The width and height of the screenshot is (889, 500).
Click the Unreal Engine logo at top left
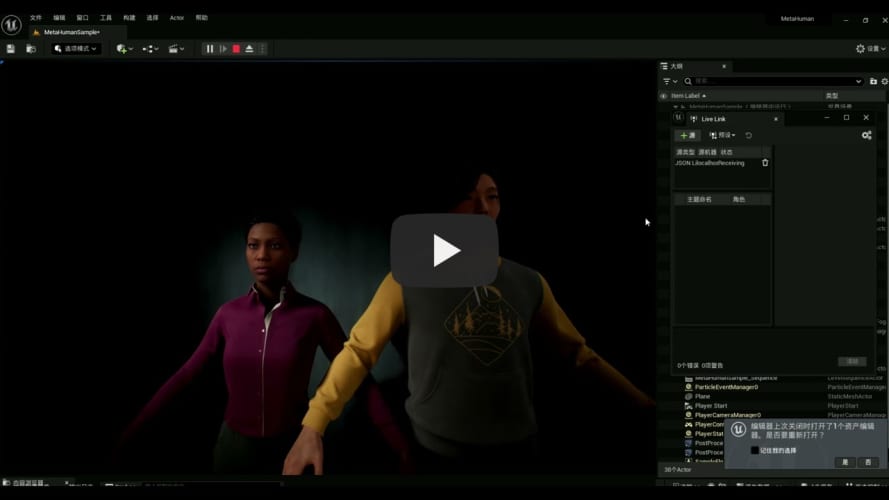pyautogui.click(x=11, y=24)
